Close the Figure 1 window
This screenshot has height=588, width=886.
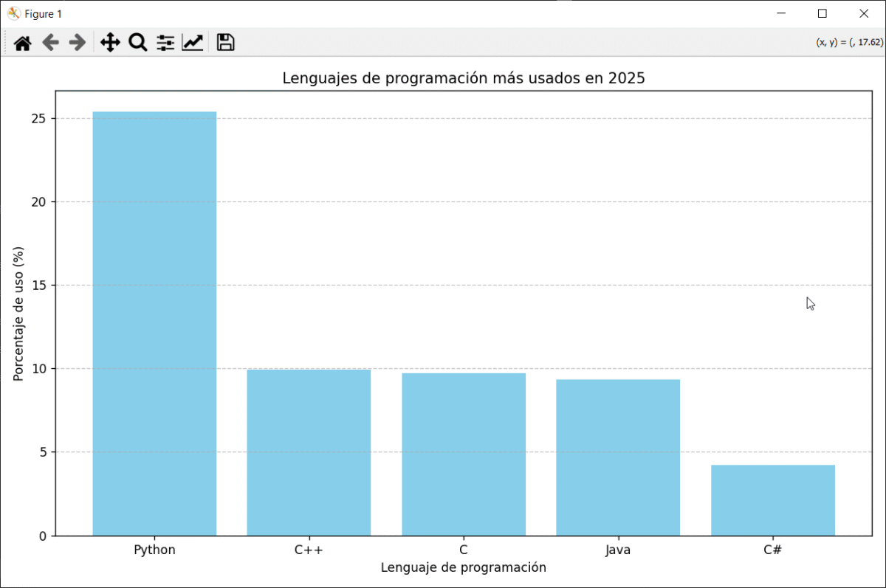pos(864,13)
